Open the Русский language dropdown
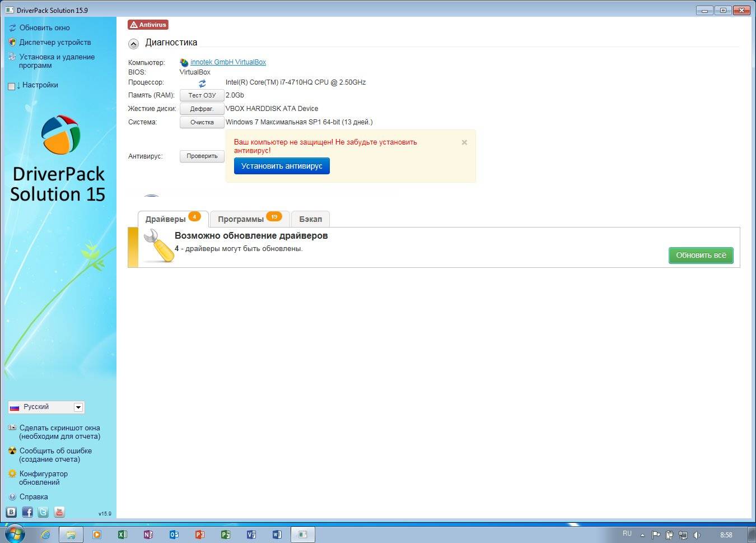 (x=46, y=407)
